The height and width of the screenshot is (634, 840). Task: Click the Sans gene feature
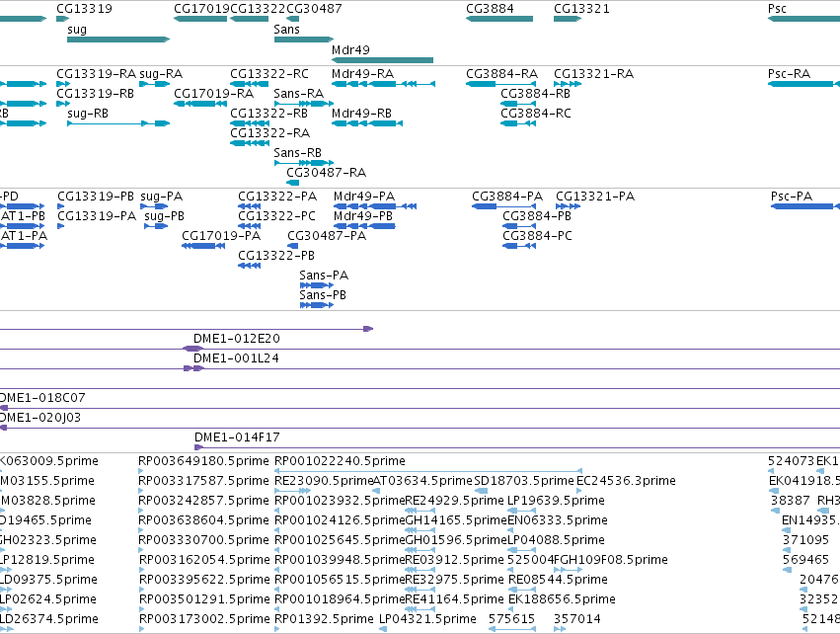(304, 40)
